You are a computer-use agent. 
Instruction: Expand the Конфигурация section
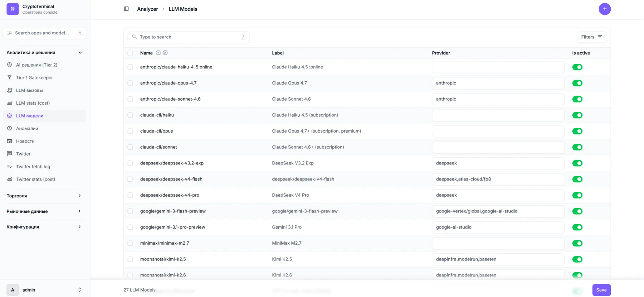point(44,227)
